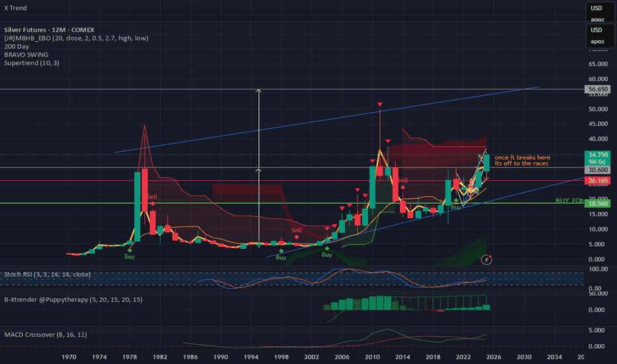The image size is (617, 364).
Task: Select the [JR]MBHB_EBO indicator legend
Action: (76, 38)
